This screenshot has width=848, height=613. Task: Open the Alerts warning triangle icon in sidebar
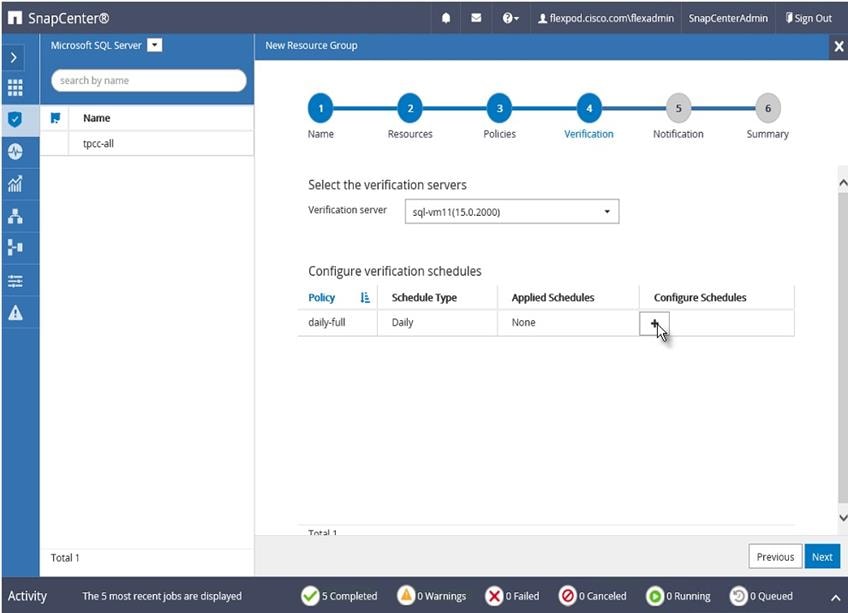click(15, 313)
